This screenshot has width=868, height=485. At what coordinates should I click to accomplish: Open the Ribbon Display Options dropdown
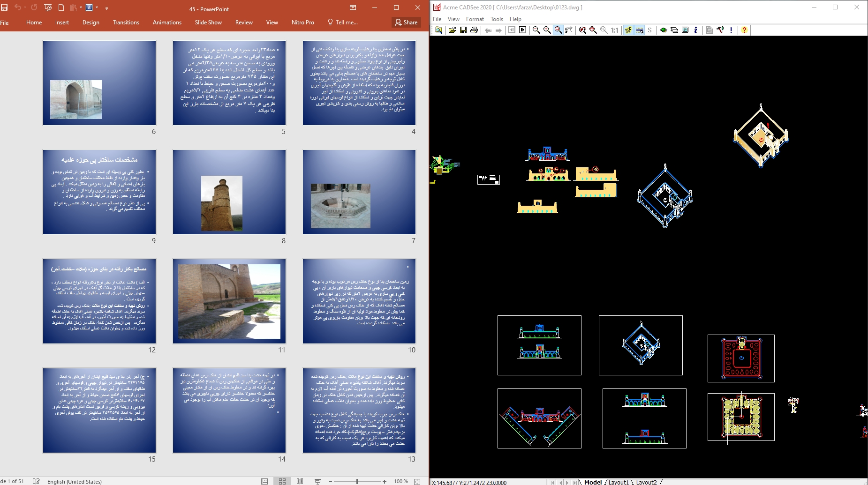tap(353, 7)
